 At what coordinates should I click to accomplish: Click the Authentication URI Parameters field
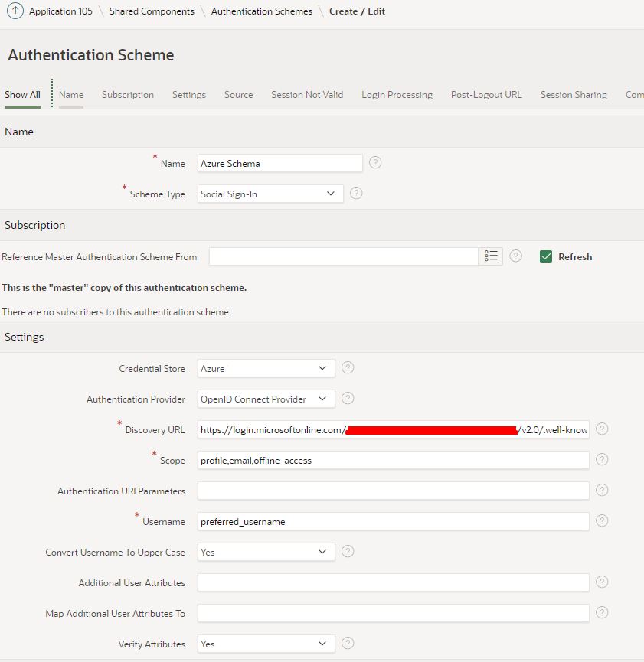393,491
